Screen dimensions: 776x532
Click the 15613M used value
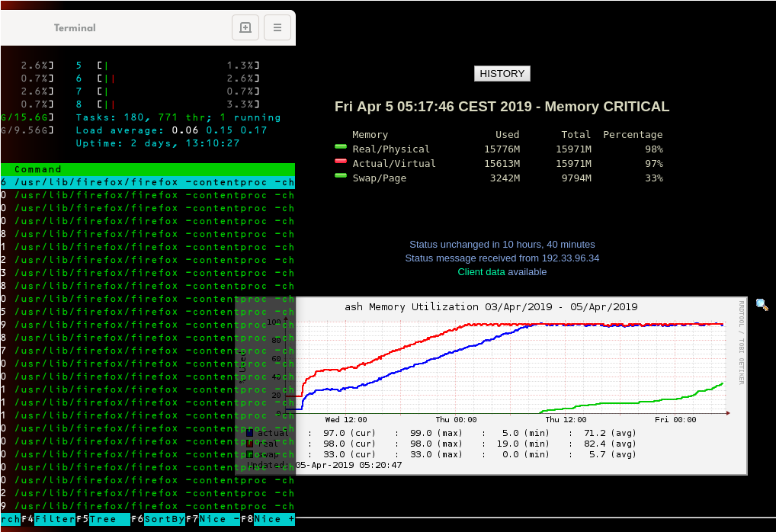click(x=502, y=163)
